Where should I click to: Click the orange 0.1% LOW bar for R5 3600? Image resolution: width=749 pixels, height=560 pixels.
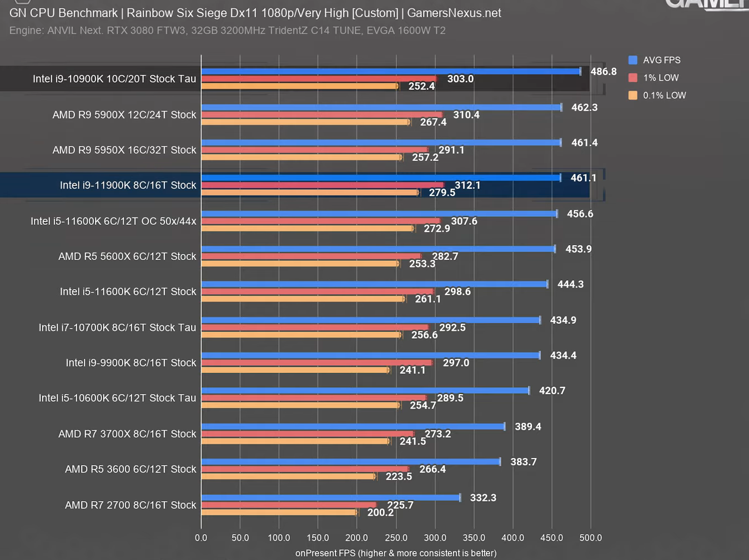pos(288,476)
